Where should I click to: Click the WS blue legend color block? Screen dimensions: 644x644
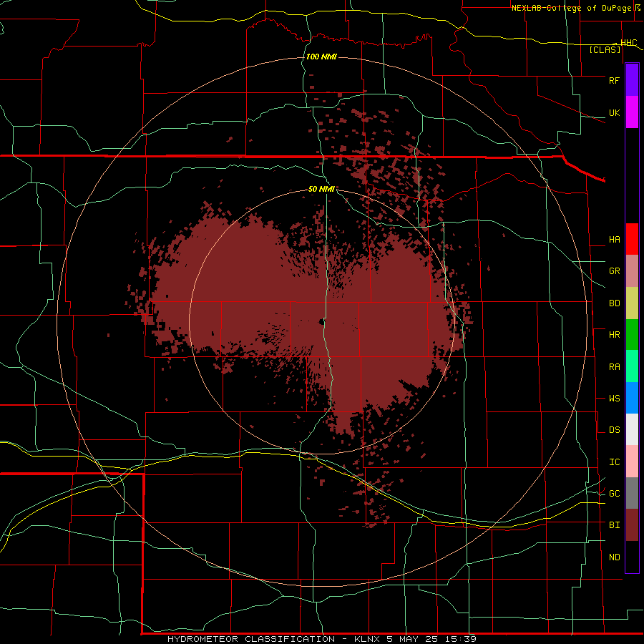coord(632,398)
